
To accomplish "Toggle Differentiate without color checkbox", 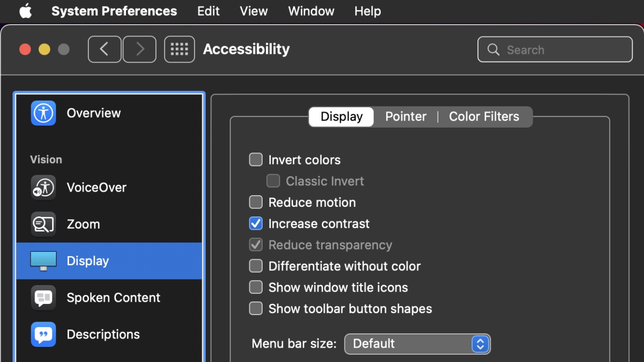I will [x=256, y=266].
